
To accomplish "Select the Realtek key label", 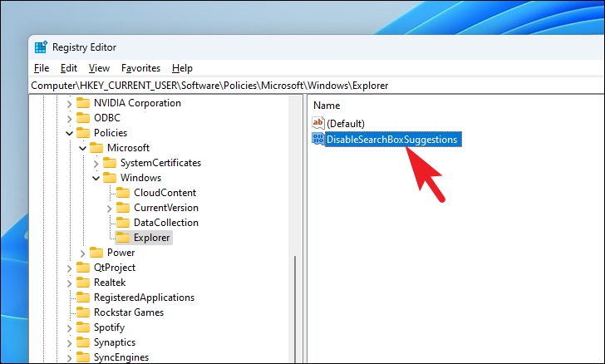I will pos(110,283).
